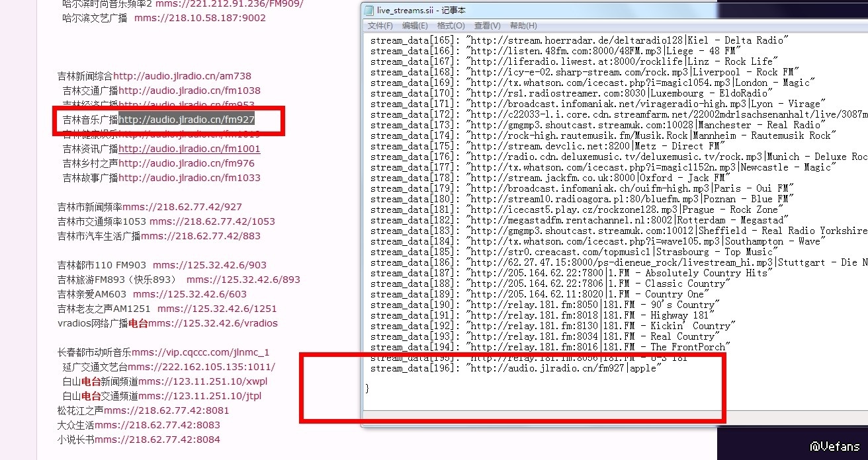The width and height of the screenshot is (868, 460).
Task: Open the 编辑(E) menu in Notepad
Action: click(415, 26)
